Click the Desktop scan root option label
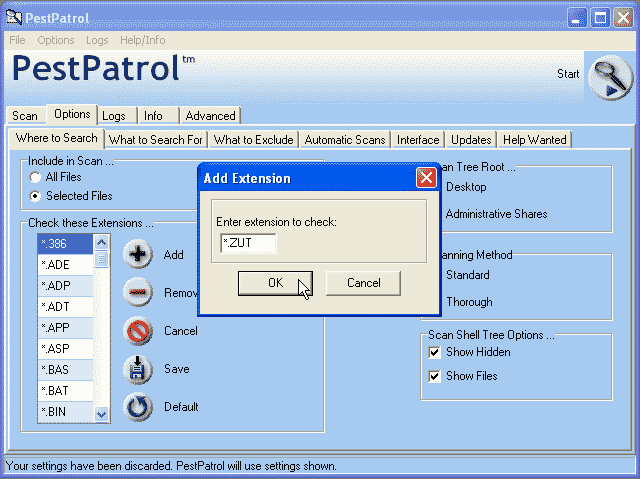 [x=466, y=187]
